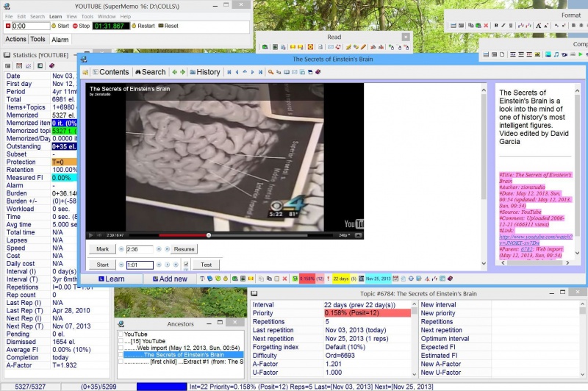Mute the video with speaker icon
Image resolution: width=588 pixels, height=391 pixels.
coord(100,235)
